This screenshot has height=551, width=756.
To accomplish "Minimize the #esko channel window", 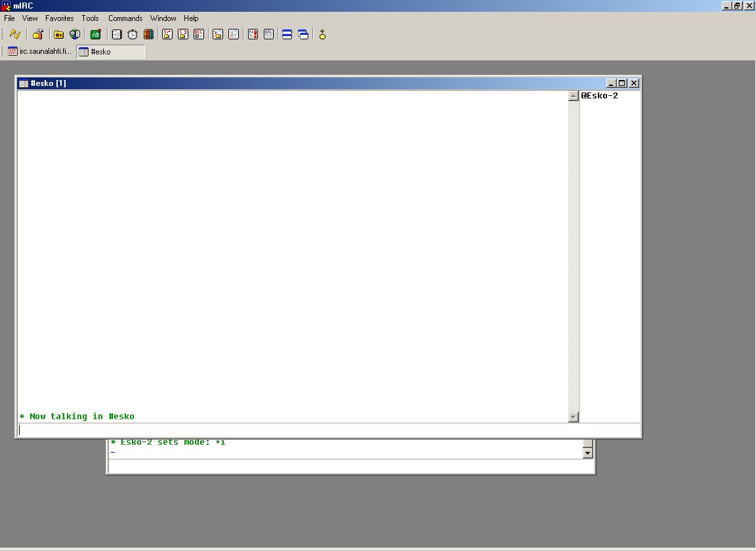I will pyautogui.click(x=611, y=83).
